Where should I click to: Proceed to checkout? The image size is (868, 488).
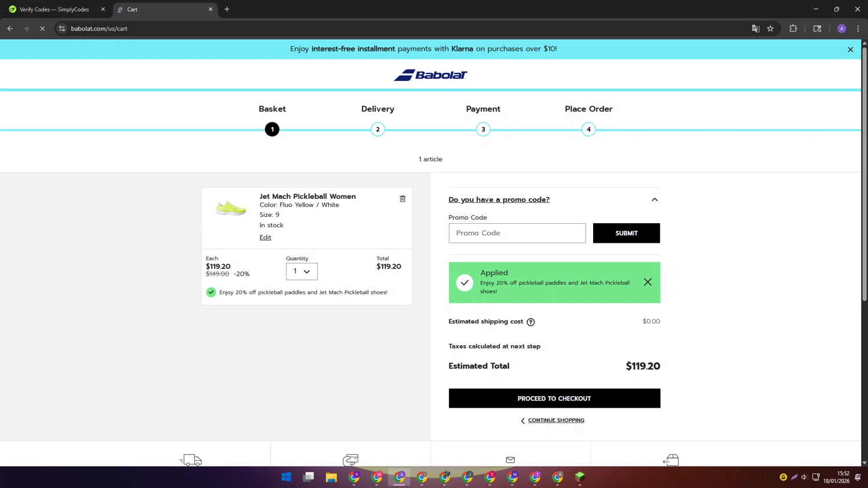pos(554,398)
